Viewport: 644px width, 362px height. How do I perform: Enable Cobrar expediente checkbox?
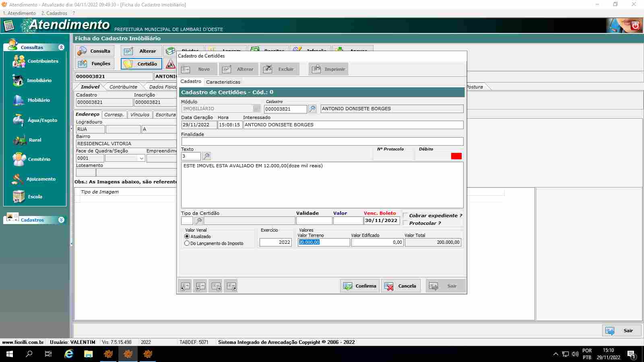pyautogui.click(x=406, y=216)
